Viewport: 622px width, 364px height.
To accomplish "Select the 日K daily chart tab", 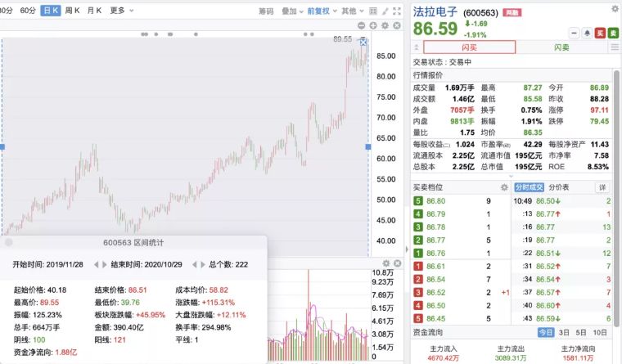I will [51, 11].
